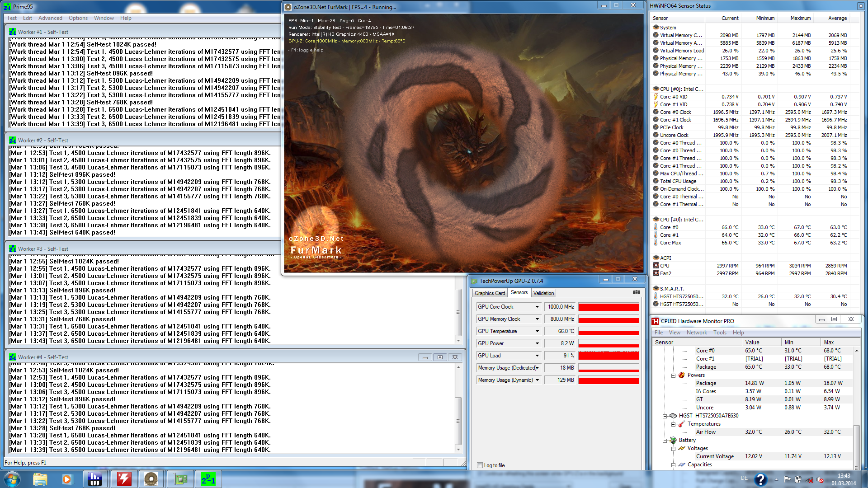Open GPU-Z graphics card taskbar icon
The height and width of the screenshot is (488, 868).
[180, 479]
